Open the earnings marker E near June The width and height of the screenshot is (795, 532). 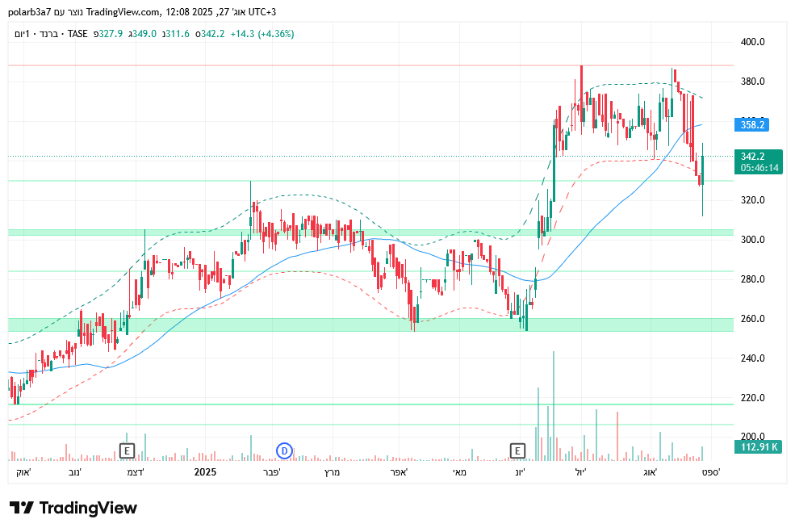click(517, 450)
